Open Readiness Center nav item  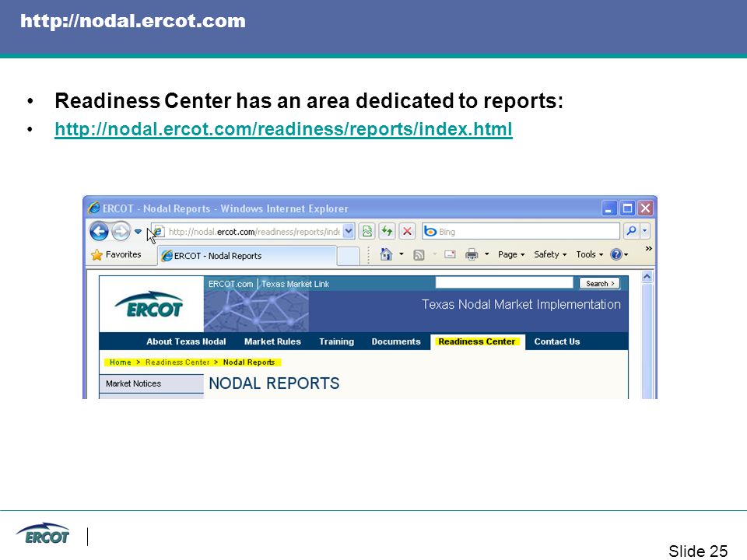[x=477, y=341]
